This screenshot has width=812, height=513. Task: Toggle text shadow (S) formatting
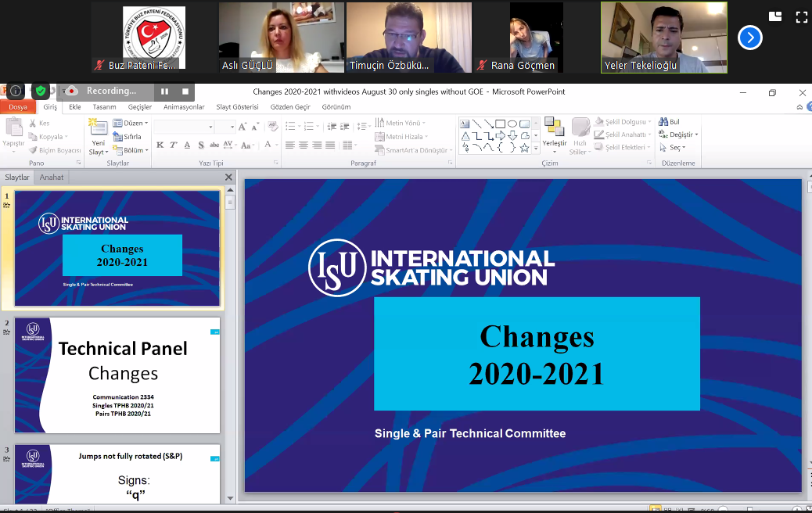201,145
